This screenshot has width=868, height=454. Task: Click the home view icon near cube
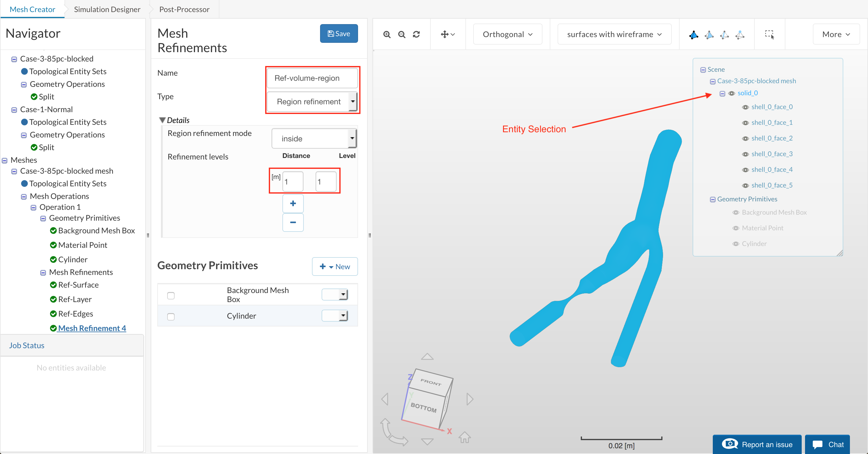tap(464, 437)
